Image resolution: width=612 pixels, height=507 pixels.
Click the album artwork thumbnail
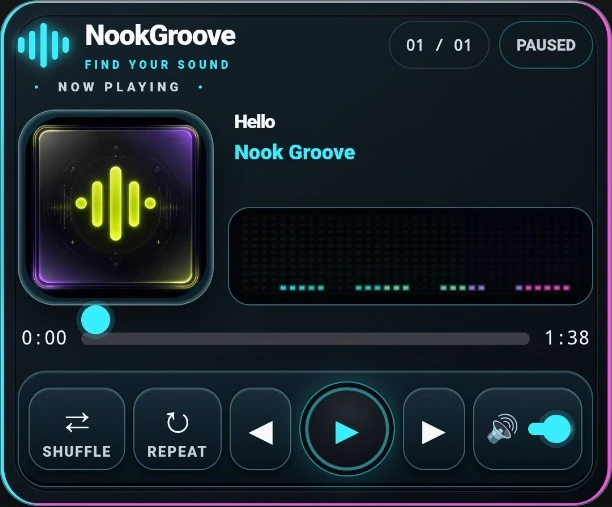(x=116, y=207)
